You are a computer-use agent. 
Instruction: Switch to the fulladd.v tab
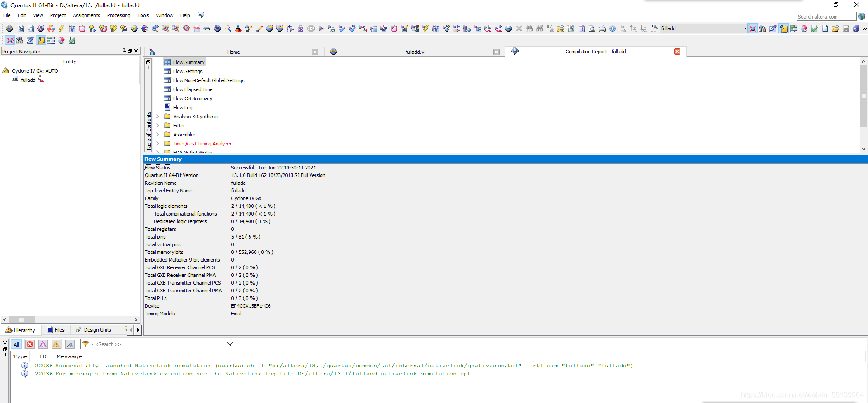click(x=415, y=52)
